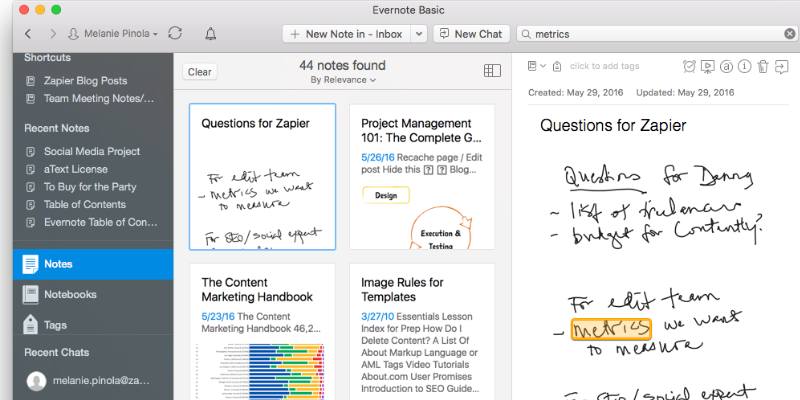Open recent note To Buy for the Party
This screenshot has width=800, height=400.
(x=90, y=187)
